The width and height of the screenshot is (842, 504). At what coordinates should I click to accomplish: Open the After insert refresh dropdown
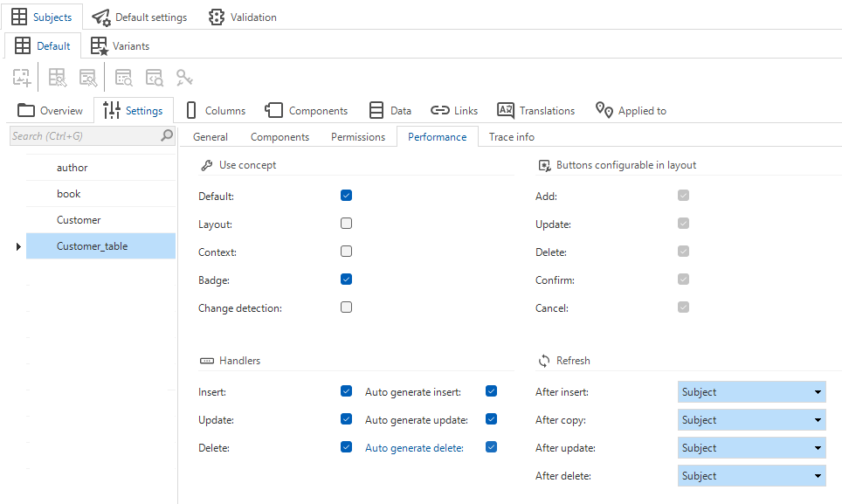[x=751, y=392]
